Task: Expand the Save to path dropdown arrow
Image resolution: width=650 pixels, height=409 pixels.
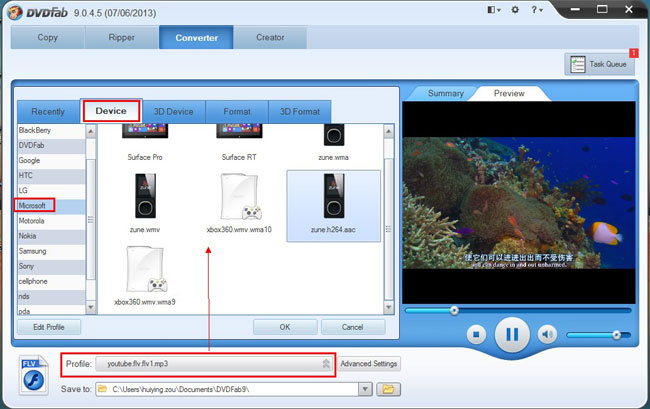Action: [365, 389]
